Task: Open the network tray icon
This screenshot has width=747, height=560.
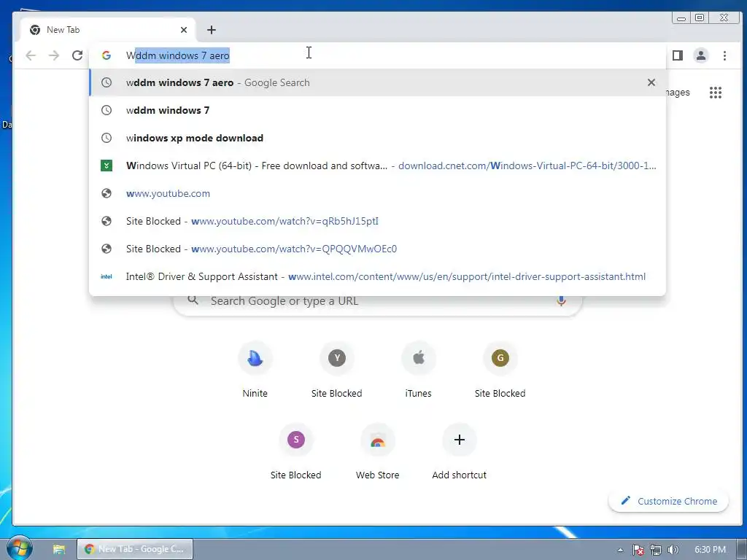Action: click(656, 550)
